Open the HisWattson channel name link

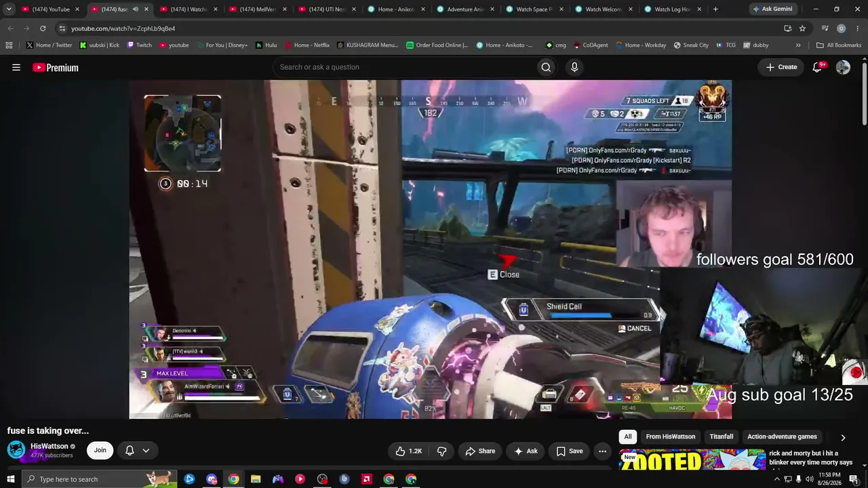tap(50, 446)
